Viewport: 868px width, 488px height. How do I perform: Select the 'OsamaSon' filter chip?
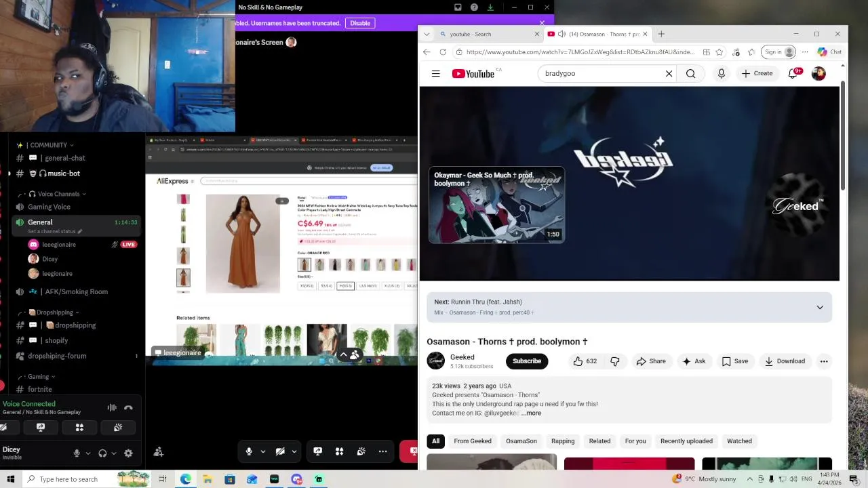pyautogui.click(x=521, y=441)
